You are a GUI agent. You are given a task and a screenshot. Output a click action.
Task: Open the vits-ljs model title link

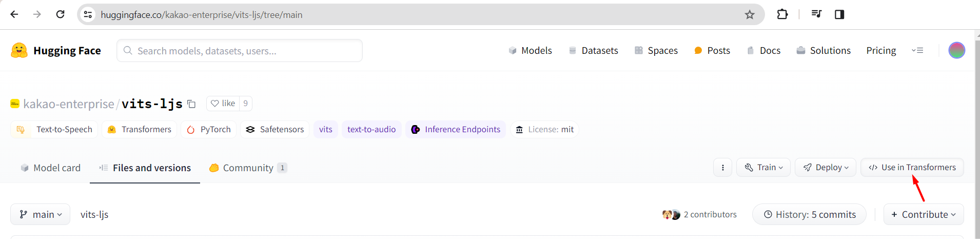coord(152,104)
